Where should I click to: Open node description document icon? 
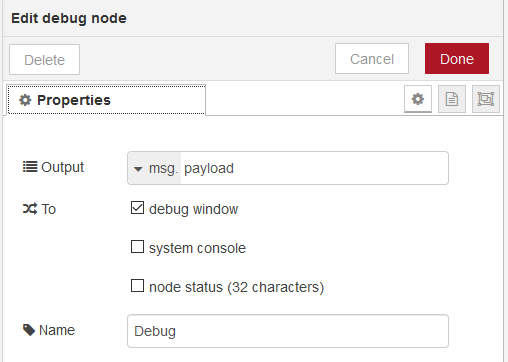pos(452,99)
